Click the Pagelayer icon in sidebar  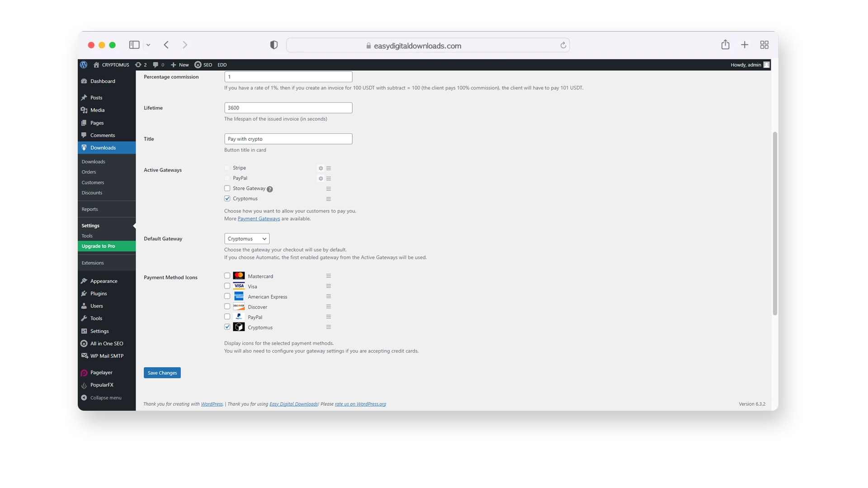click(x=84, y=372)
